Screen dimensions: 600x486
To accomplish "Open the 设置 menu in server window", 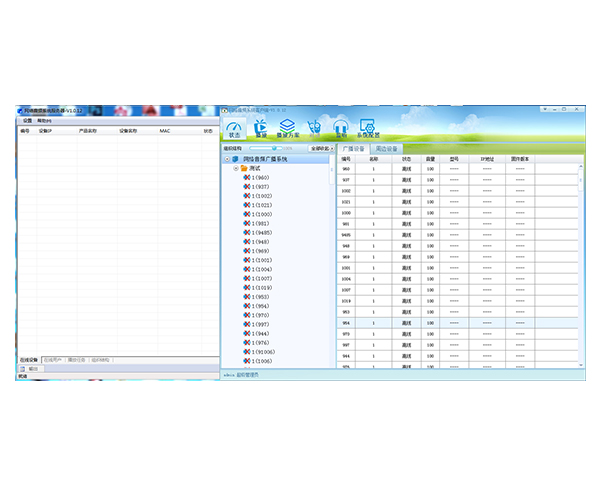I will pyautogui.click(x=28, y=121).
